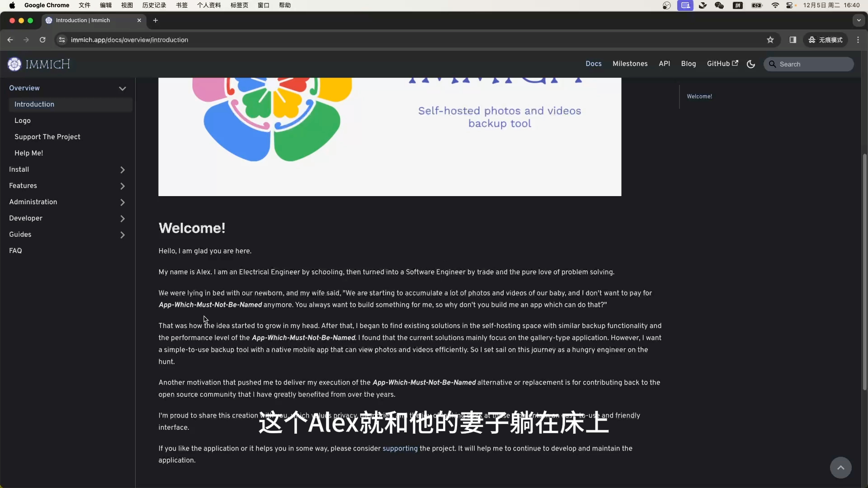Viewport: 868px width, 488px height.
Task: Click back navigation arrow icon
Action: [10, 40]
